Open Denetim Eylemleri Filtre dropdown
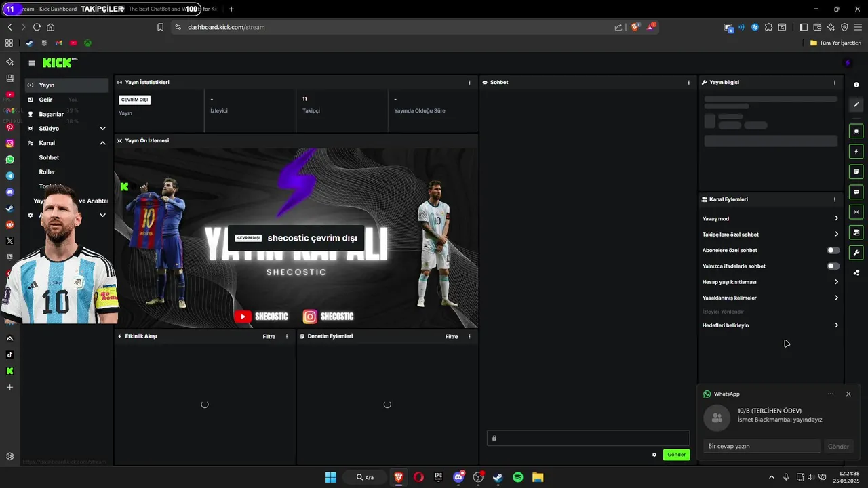Viewport: 868px width, 488px height. [452, 336]
